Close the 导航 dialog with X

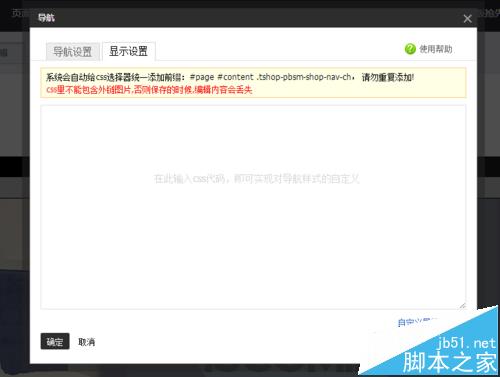click(467, 19)
